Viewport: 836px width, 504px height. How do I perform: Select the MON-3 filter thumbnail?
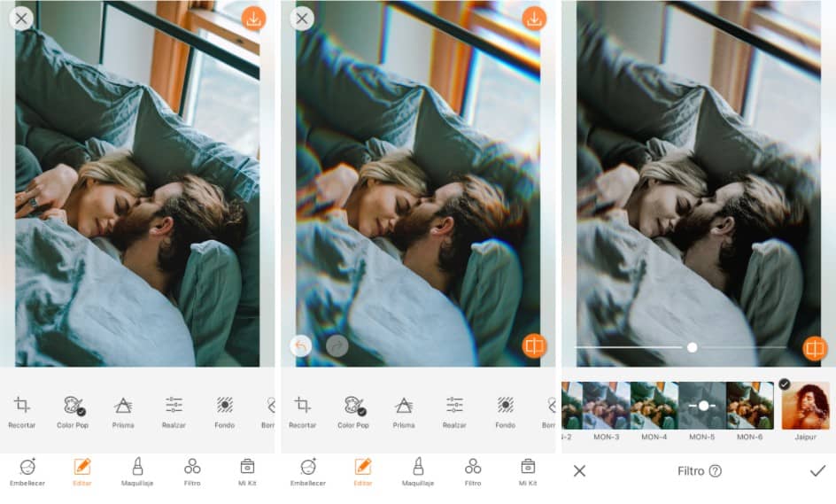pyautogui.click(x=606, y=407)
